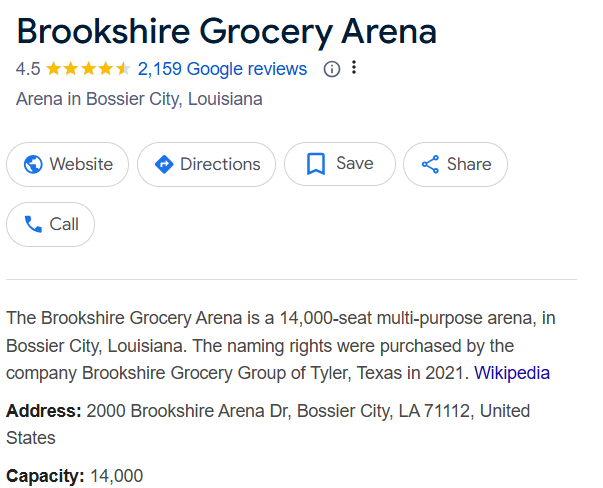Click the Arena in Bossier City subtitle
Viewport: 603px width, 488px height.
139,99
